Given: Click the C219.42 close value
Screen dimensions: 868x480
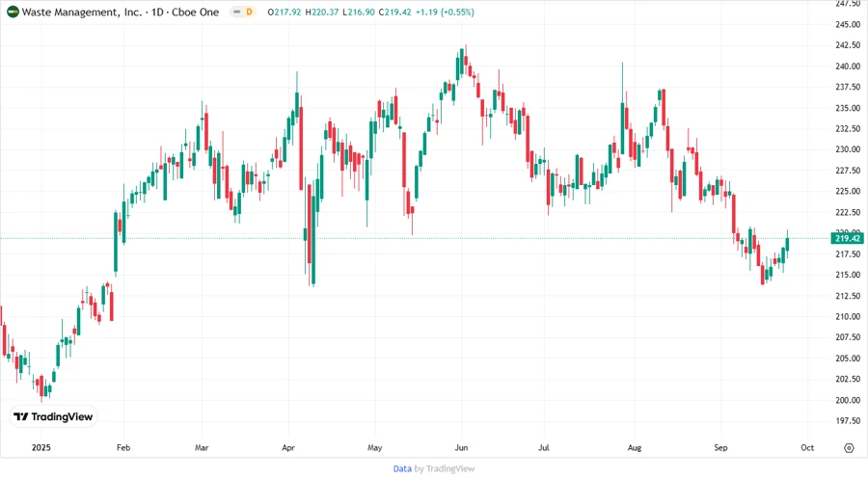Looking at the screenshot, I should pyautogui.click(x=395, y=12).
